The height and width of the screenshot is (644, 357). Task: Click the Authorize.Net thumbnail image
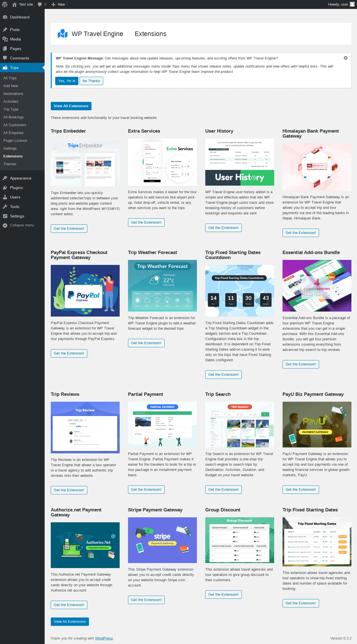(x=85, y=545)
